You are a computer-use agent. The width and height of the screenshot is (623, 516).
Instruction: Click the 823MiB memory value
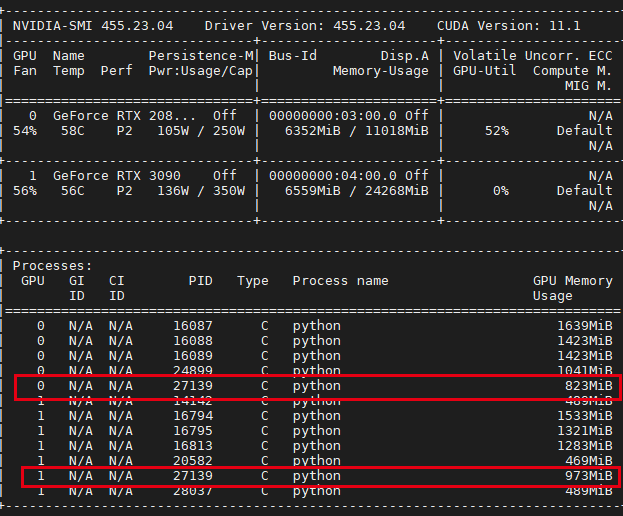pos(589,386)
